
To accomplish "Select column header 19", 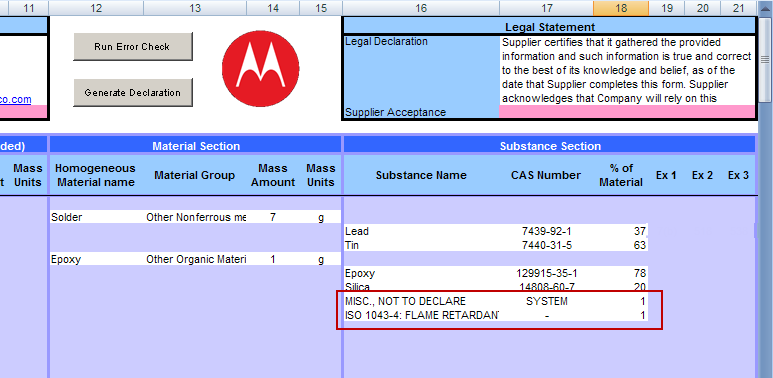I will point(667,8).
